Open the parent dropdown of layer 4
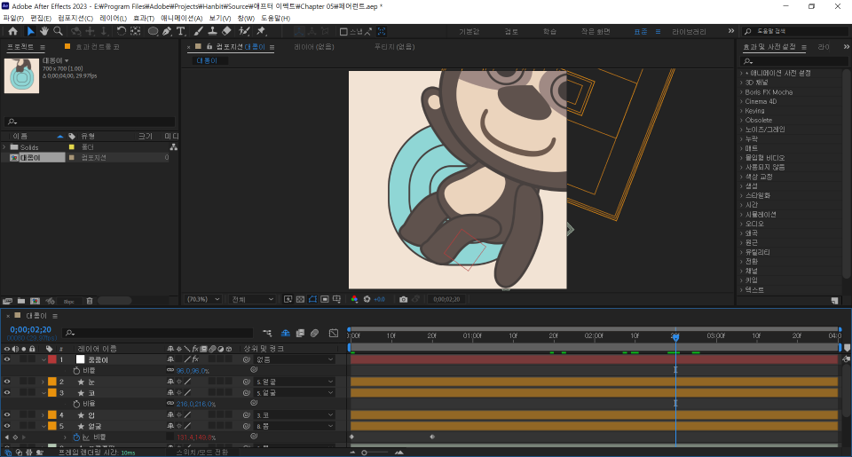852x457 pixels. [294, 415]
